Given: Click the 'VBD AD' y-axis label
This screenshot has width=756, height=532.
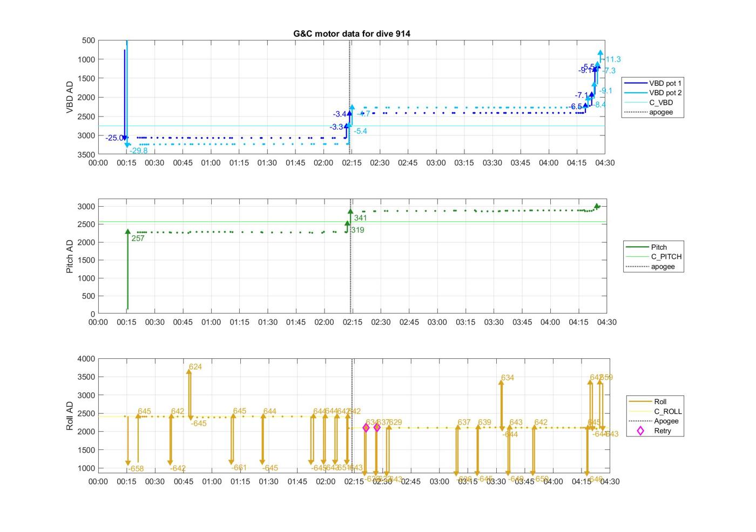Looking at the screenshot, I should click(70, 97).
